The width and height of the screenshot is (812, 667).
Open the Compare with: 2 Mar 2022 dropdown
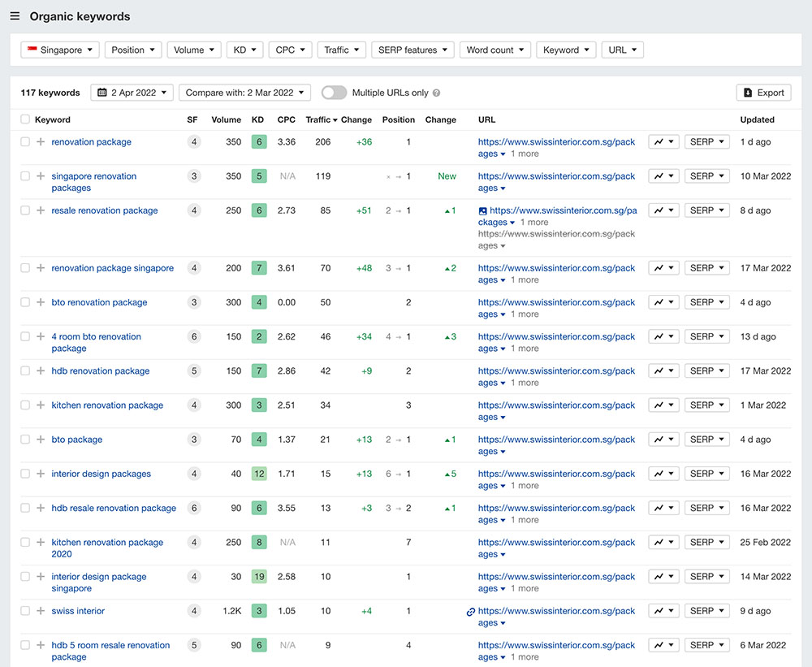pos(244,93)
